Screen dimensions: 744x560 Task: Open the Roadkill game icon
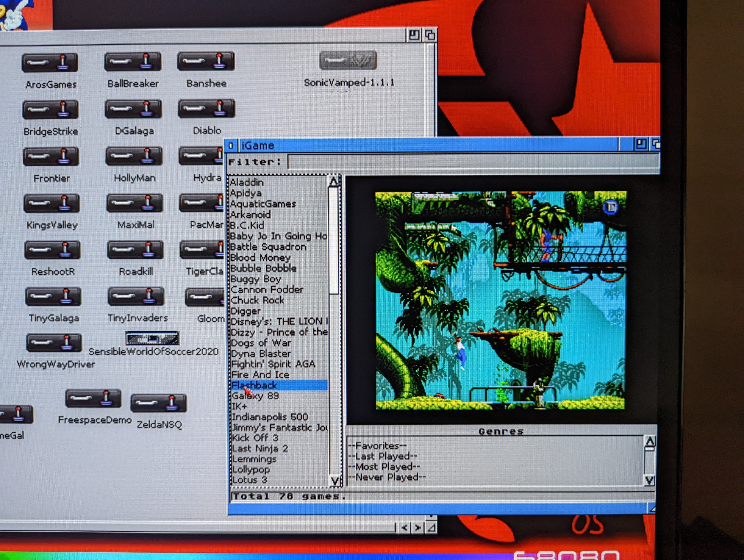(x=135, y=250)
